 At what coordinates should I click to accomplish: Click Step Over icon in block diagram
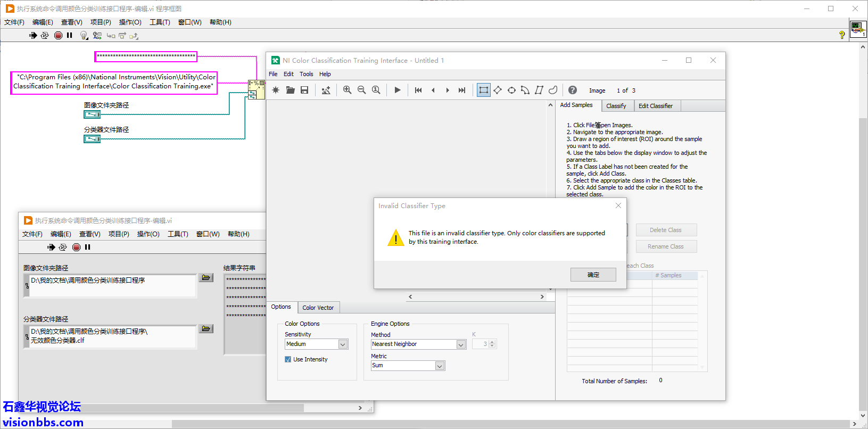point(122,36)
